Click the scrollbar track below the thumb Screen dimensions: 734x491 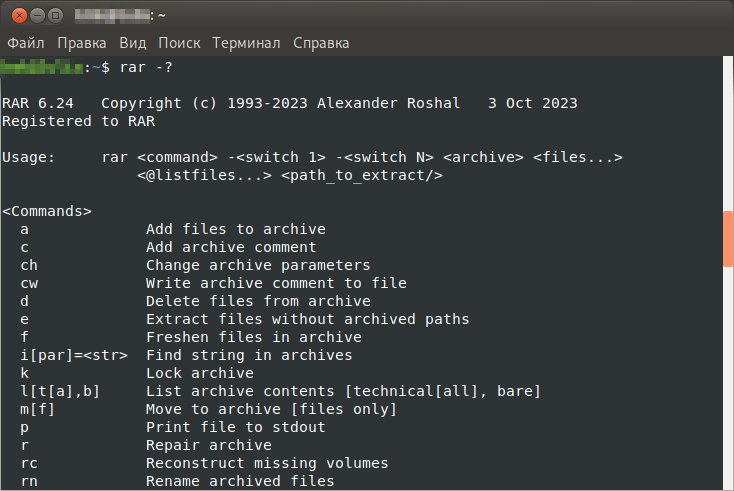(x=728, y=380)
